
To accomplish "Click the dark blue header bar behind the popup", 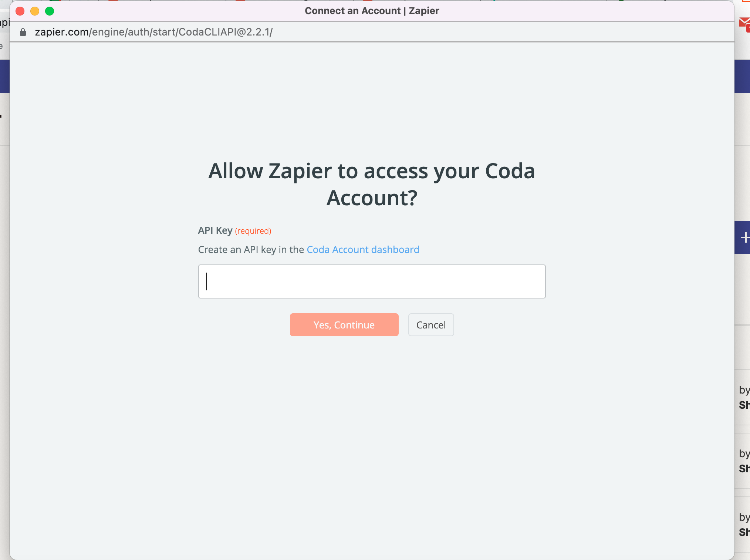I will click(742, 76).
